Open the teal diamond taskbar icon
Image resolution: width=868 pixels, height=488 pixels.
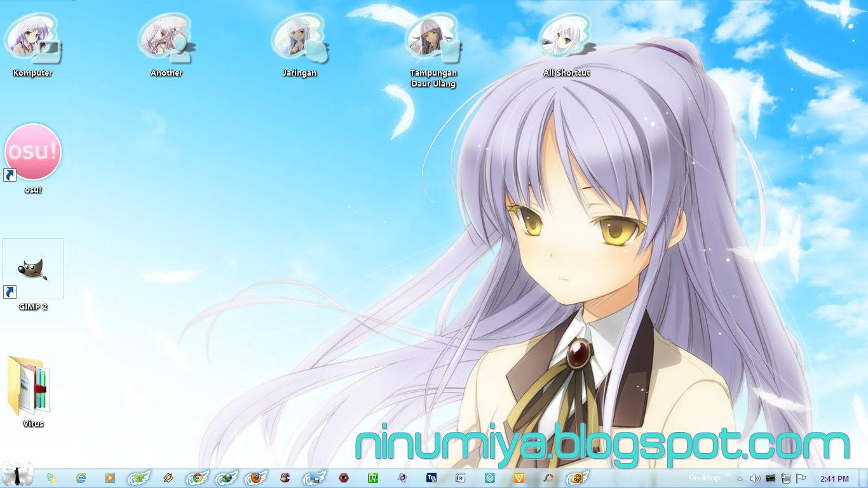(x=490, y=478)
